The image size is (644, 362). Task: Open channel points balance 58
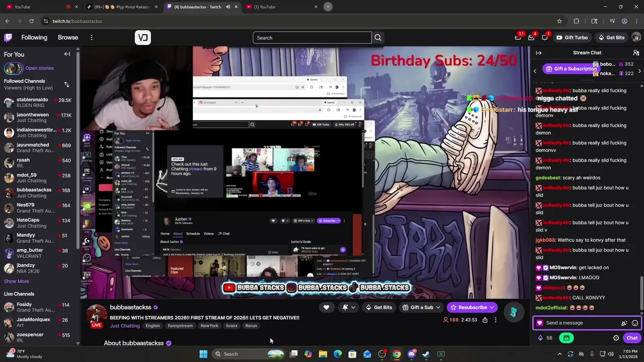click(545, 338)
